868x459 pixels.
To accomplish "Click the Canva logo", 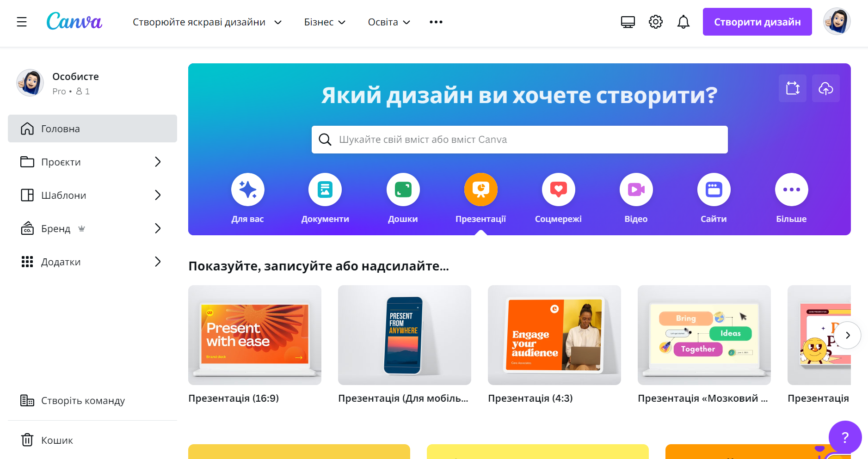I will pos(74,21).
